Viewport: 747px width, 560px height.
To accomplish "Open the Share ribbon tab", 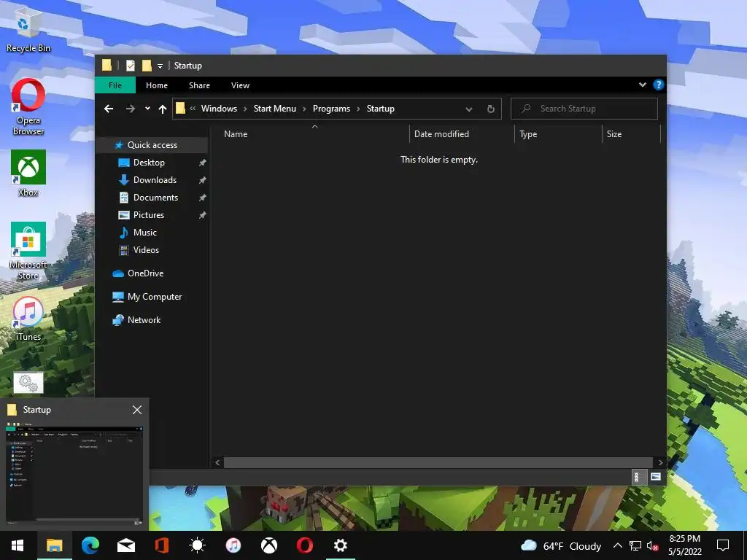I will click(199, 85).
